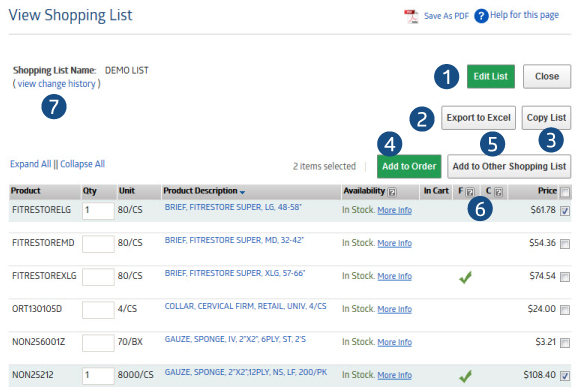The width and height of the screenshot is (578, 392).
Task: Click the F column help icon
Action: (470, 192)
